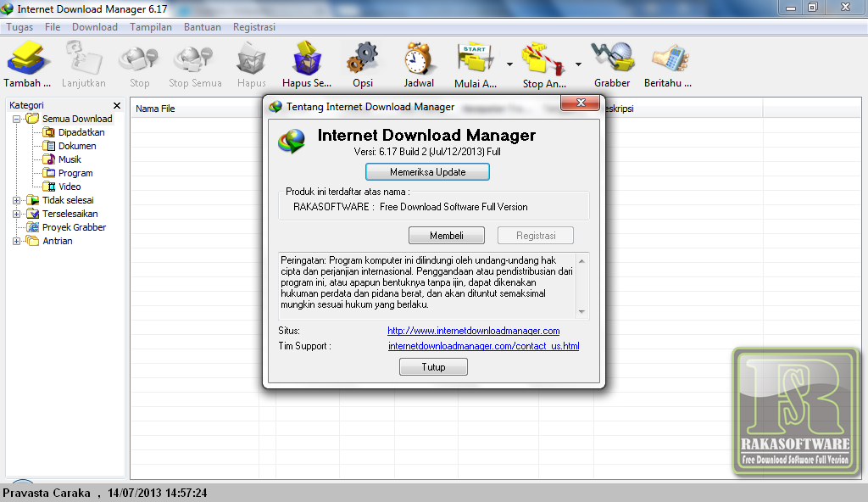Image resolution: width=868 pixels, height=502 pixels.
Task: Open the Tampilan menu
Action: [x=151, y=27]
